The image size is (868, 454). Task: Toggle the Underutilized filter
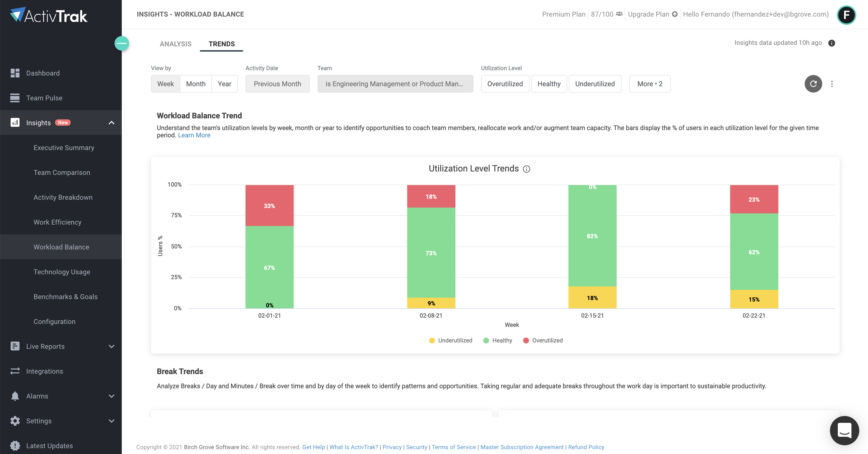point(595,84)
